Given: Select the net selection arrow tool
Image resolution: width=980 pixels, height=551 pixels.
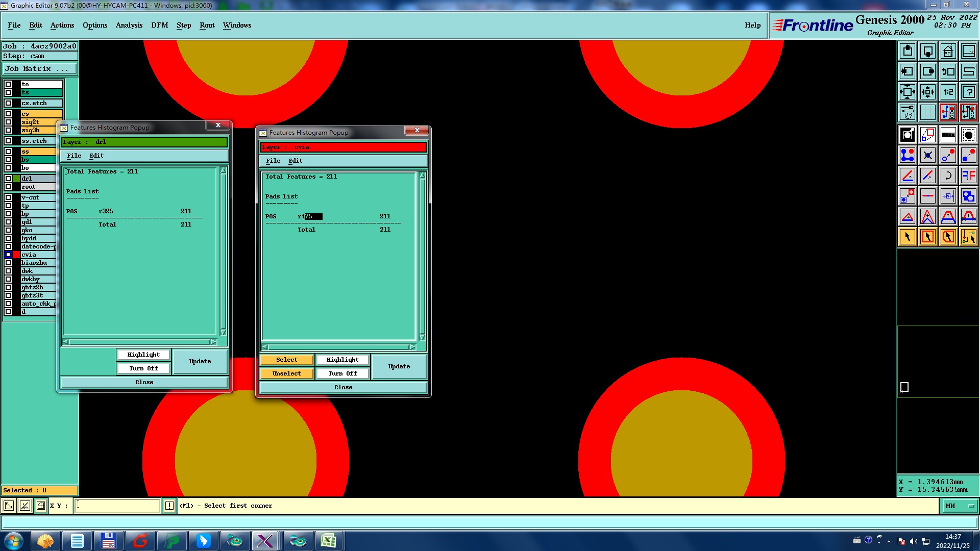Looking at the screenshot, I should pos(968,237).
